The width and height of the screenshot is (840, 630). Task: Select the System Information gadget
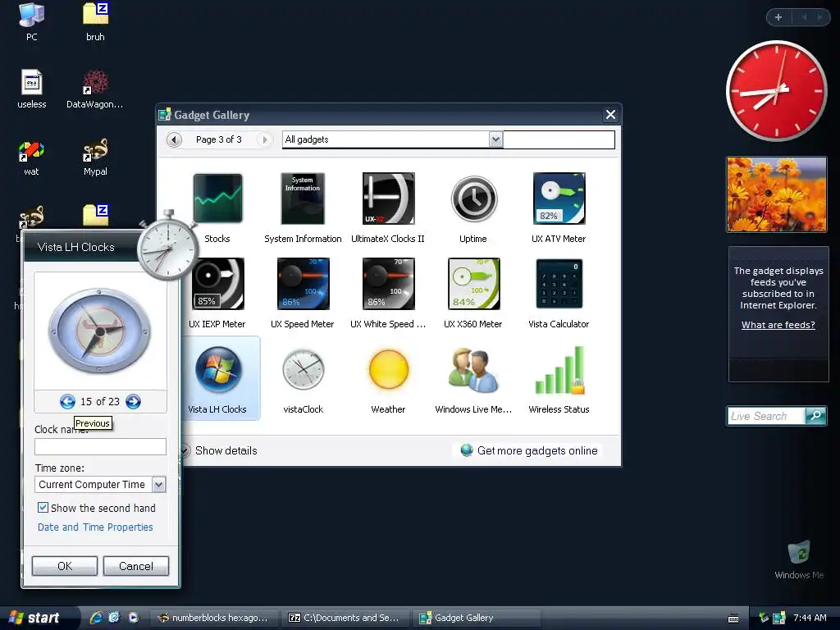303,208
